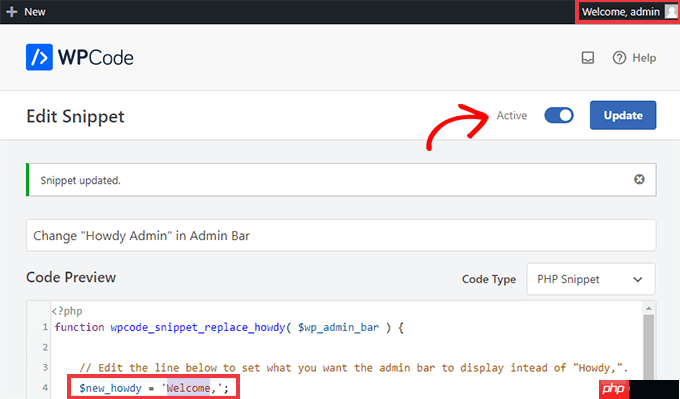The image size is (680, 399).
Task: Toggle the Active snippet switch
Action: coord(559,115)
